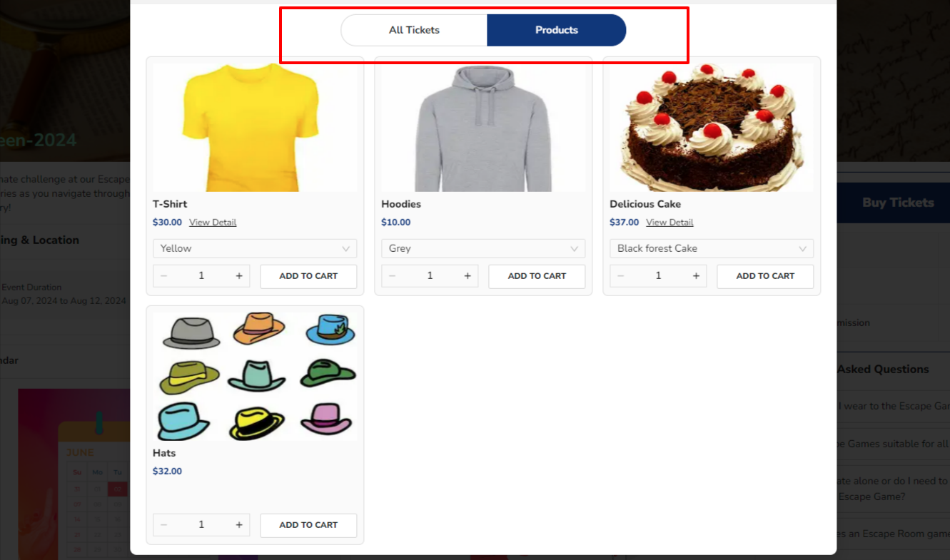Click the Delicious Cake product title
This screenshot has height=560, width=950.
point(645,204)
